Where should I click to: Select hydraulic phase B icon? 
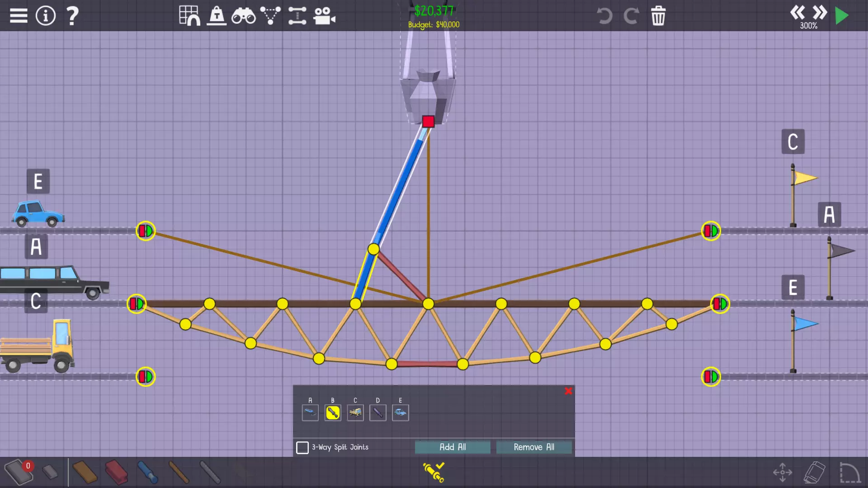(x=333, y=413)
